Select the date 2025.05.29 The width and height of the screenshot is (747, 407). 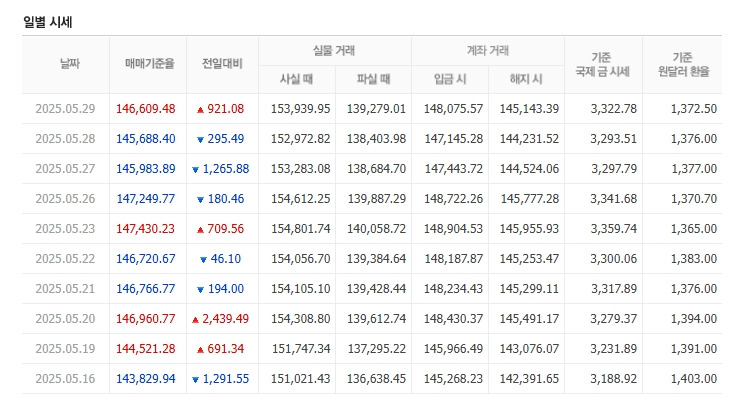[x=65, y=109]
